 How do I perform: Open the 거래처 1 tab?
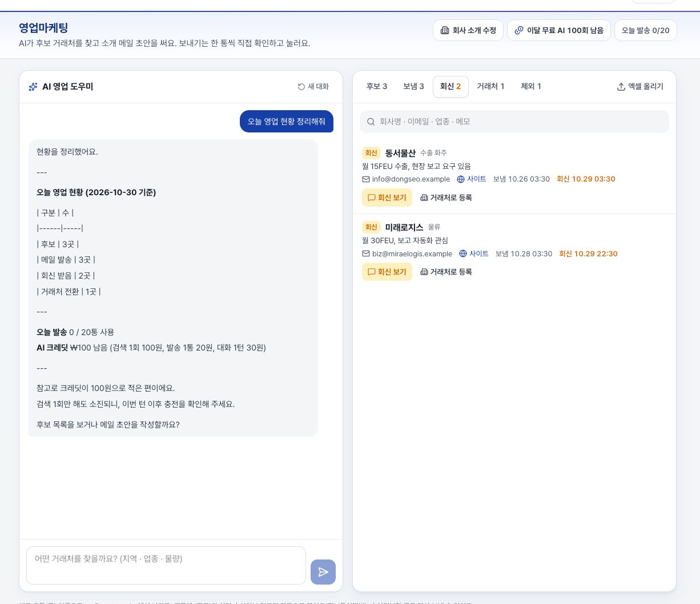(x=490, y=86)
